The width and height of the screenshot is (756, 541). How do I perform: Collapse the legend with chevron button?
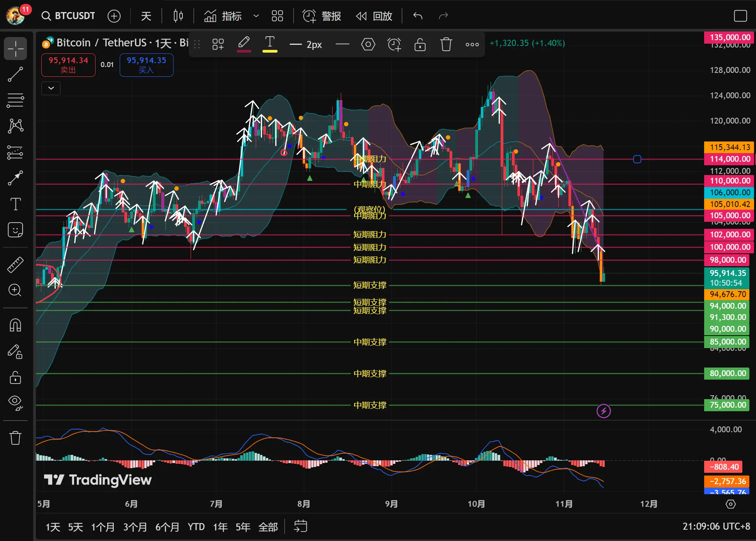[51, 88]
